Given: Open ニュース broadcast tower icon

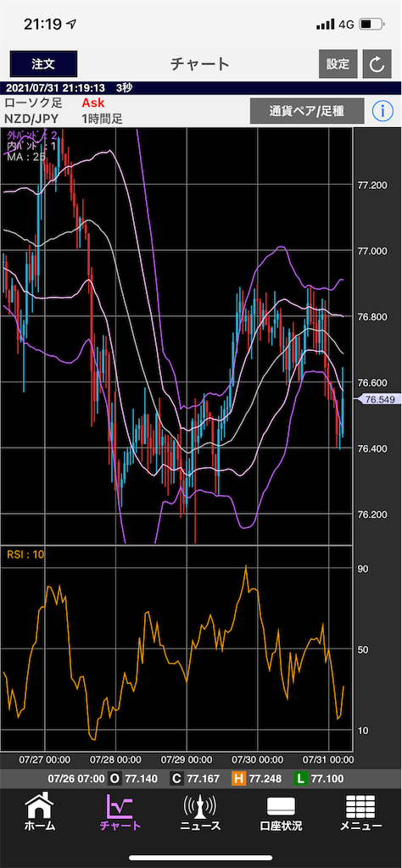Looking at the screenshot, I should point(200,807).
